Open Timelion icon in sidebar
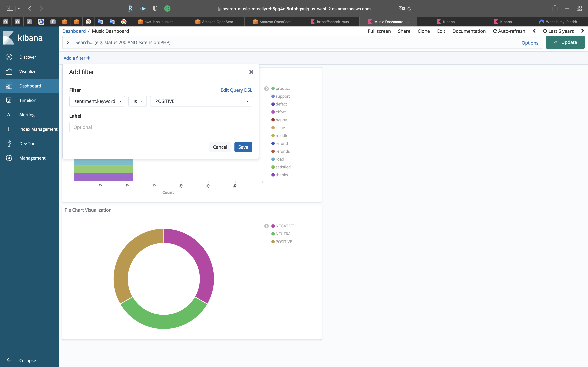 9,100
